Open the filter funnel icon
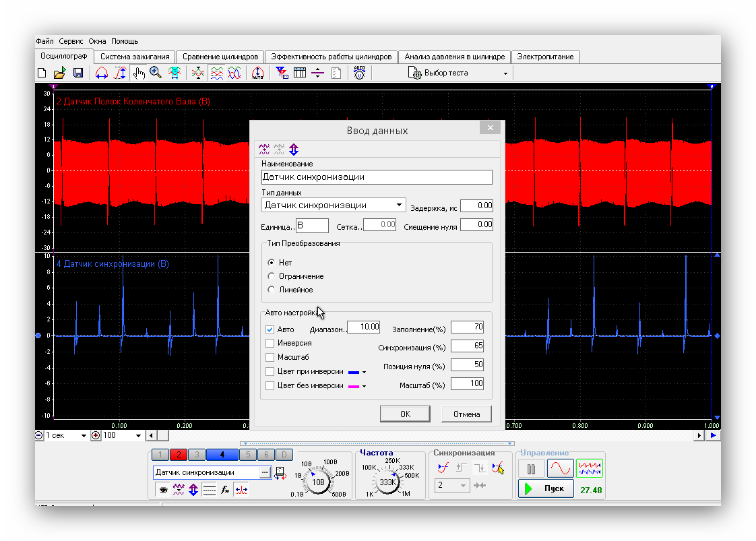The height and width of the screenshot is (541, 756). [282, 73]
